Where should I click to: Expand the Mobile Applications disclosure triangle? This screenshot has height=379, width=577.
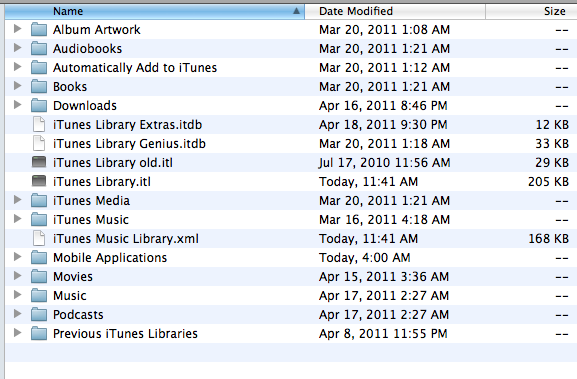point(17,257)
